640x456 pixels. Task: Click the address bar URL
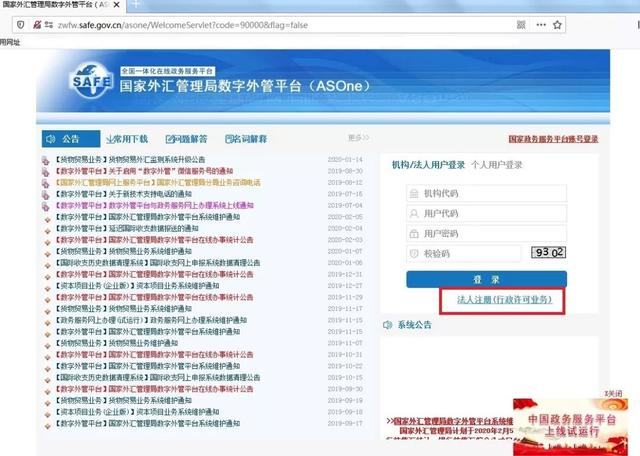pos(182,25)
